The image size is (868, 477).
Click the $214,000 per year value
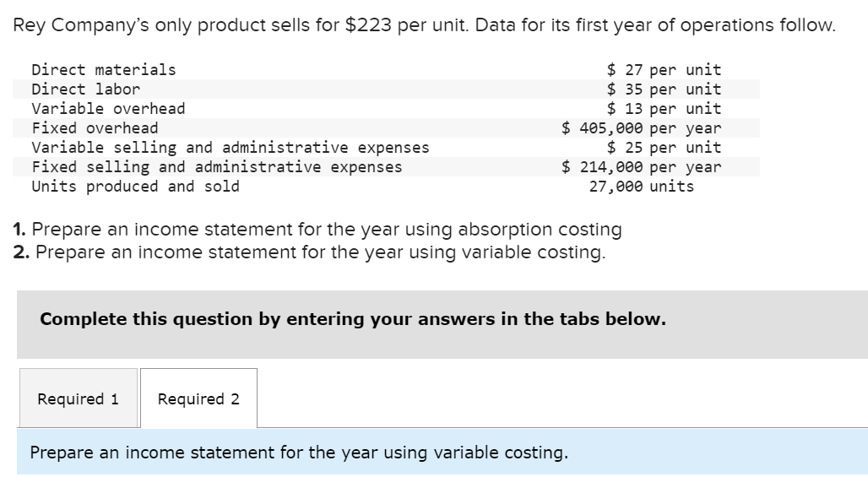(x=642, y=166)
